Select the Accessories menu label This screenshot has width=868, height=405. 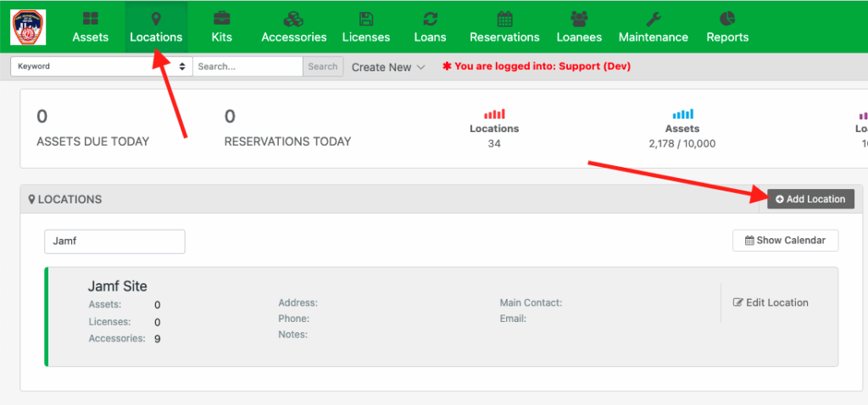pos(294,37)
